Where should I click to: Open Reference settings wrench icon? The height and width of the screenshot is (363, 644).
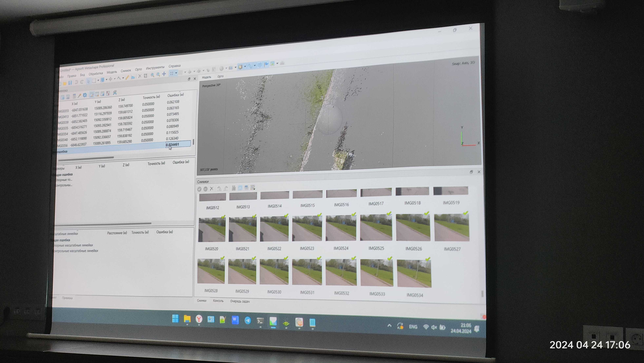coord(115,92)
